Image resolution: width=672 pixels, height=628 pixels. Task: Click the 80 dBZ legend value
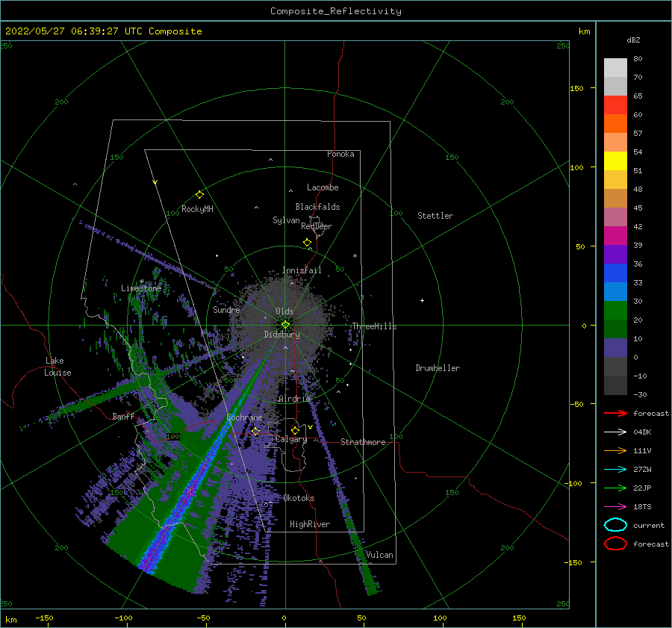click(x=638, y=58)
